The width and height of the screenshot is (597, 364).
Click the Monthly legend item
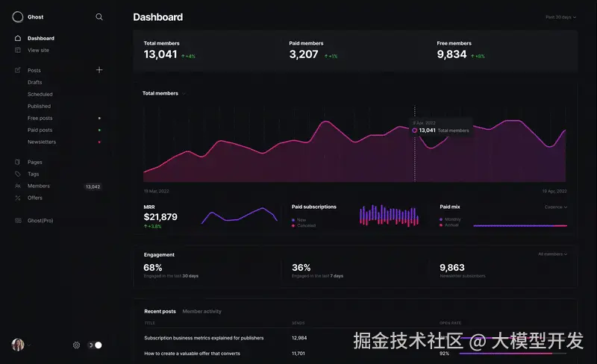450,219
